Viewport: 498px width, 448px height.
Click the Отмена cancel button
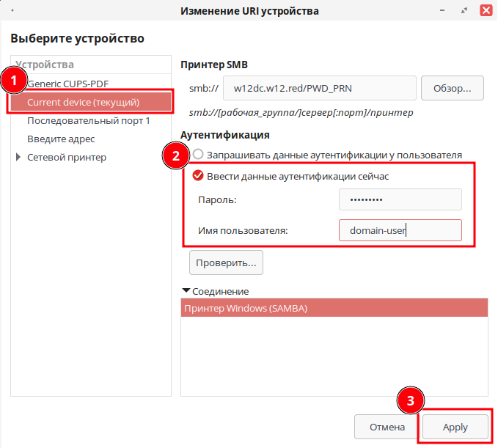[x=387, y=427]
